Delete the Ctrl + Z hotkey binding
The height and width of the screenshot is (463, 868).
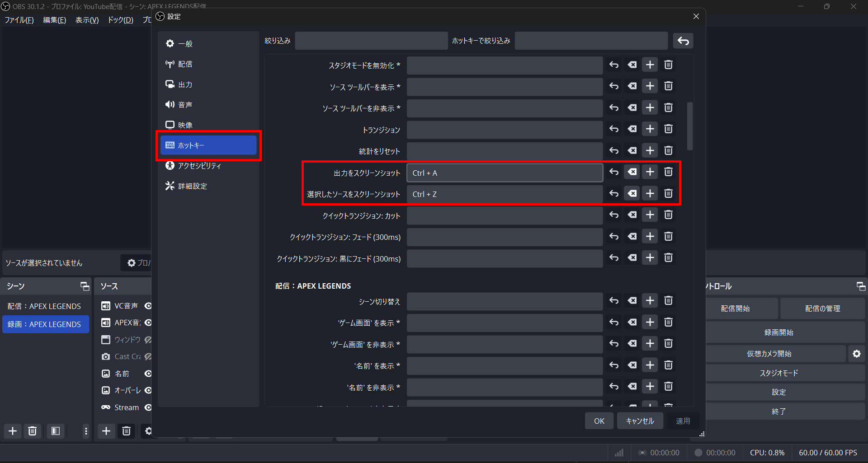668,194
